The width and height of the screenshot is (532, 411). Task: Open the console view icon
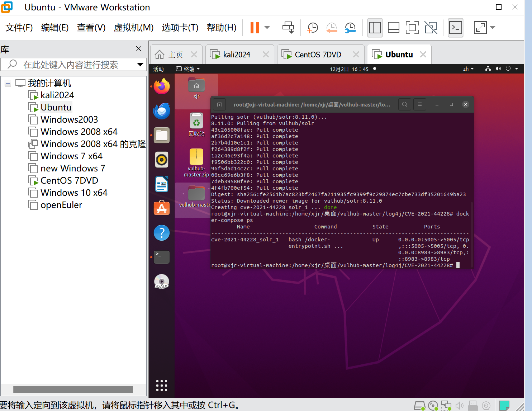pos(456,28)
